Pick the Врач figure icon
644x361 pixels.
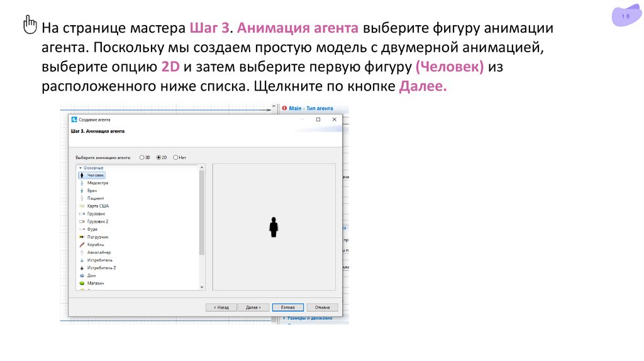(x=82, y=191)
